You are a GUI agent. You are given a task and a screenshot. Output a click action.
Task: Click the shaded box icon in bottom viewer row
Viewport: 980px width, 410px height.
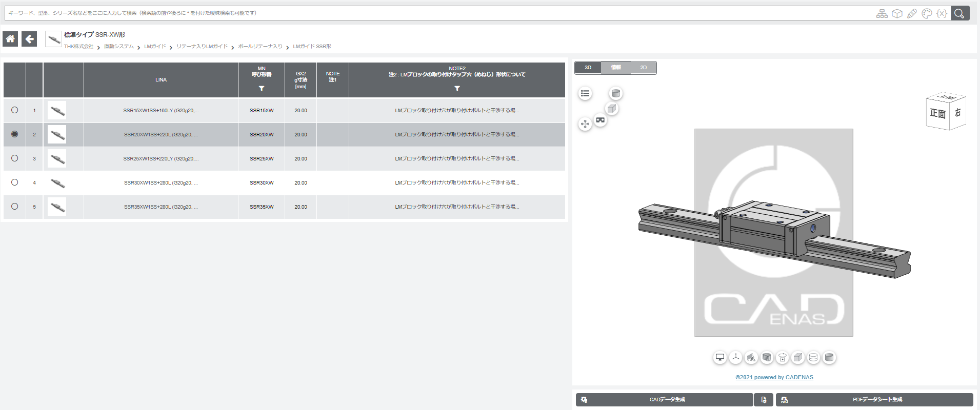click(798, 358)
